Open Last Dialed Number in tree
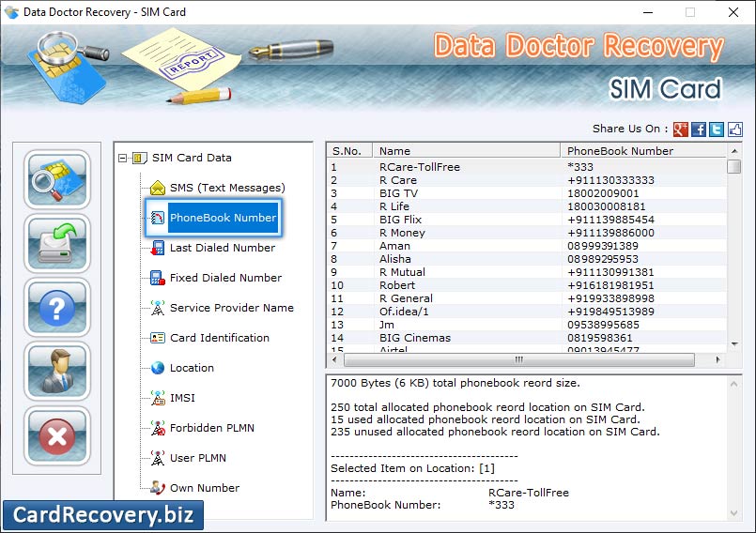The height and width of the screenshot is (533, 756). (223, 248)
